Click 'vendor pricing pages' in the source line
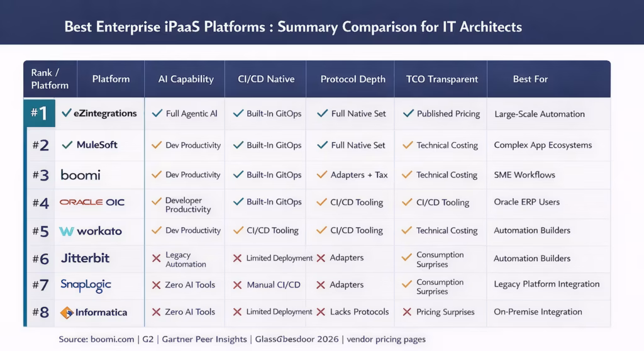This screenshot has height=351, width=644. [x=386, y=339]
